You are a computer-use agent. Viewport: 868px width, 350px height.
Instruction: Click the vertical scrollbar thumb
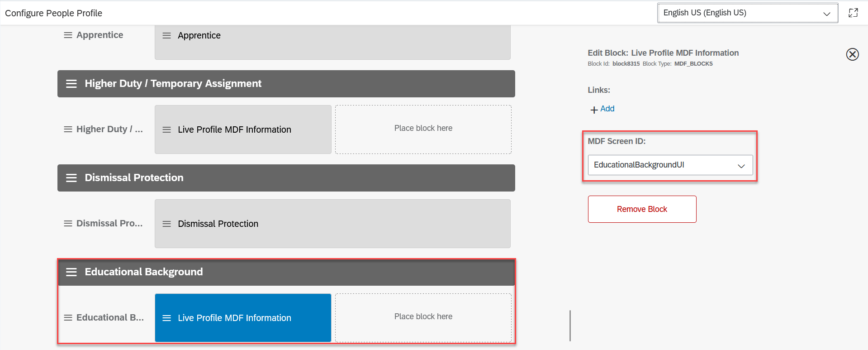tap(570, 325)
